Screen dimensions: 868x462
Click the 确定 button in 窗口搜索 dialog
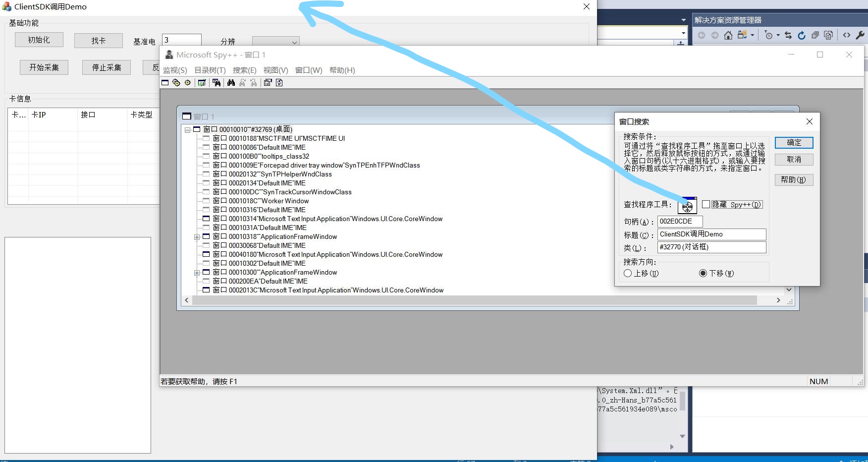[794, 143]
